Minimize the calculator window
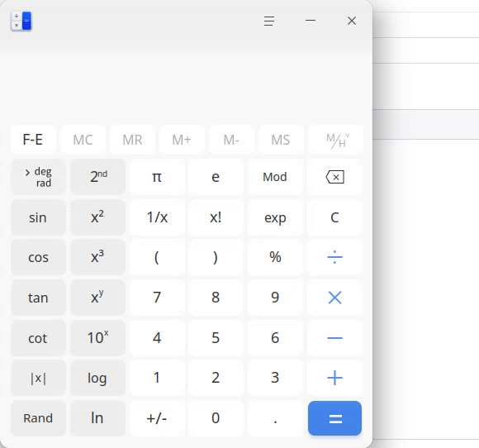The height and width of the screenshot is (448, 479). click(x=311, y=21)
